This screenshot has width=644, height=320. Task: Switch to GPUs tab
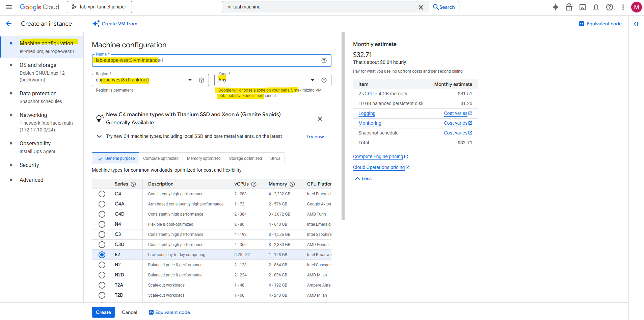(275, 158)
